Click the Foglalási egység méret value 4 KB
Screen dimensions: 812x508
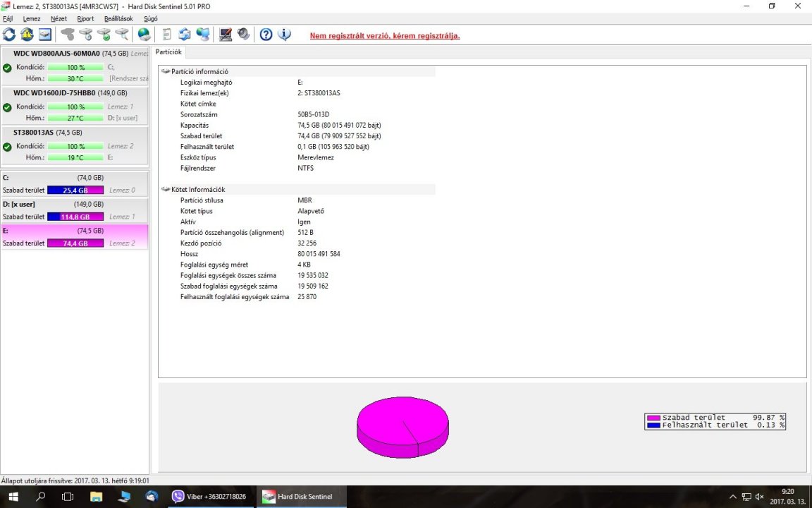304,265
